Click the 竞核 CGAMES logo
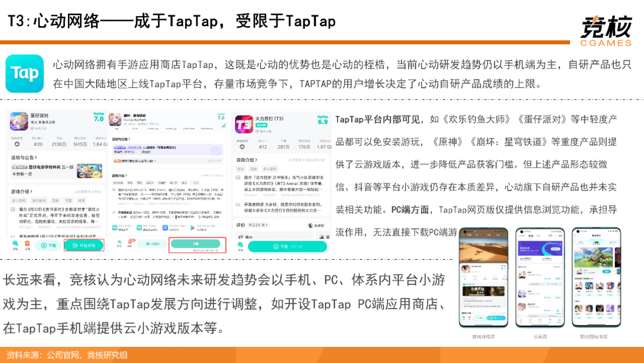 pos(606,31)
